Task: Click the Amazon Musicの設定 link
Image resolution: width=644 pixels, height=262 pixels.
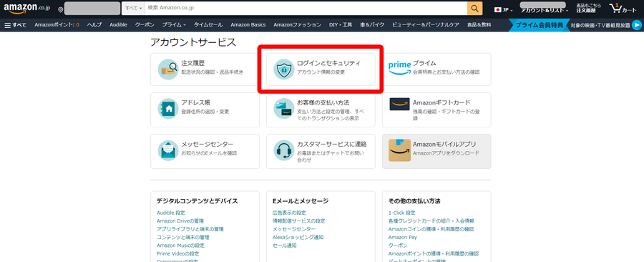Action: tap(180, 246)
